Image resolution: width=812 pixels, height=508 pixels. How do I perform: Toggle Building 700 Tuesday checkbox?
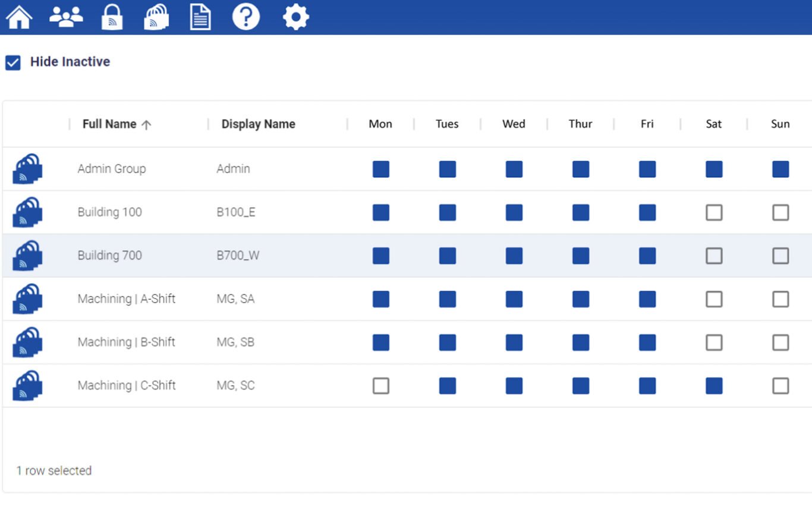(448, 256)
